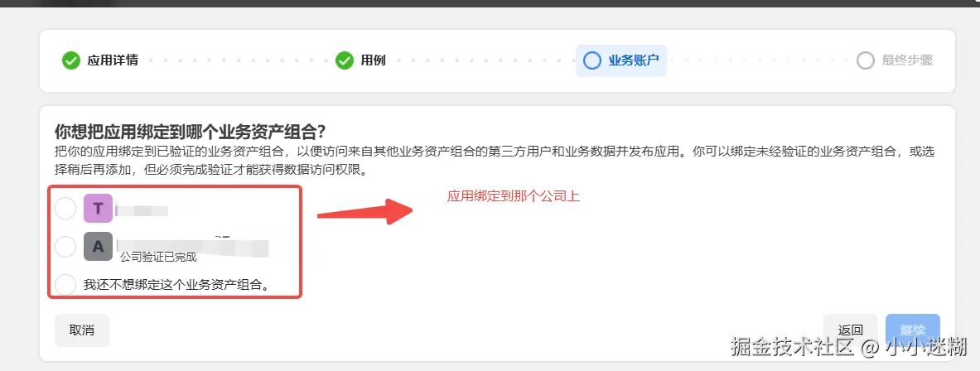This screenshot has width=980, height=371.
Task: Click the red 应用绑定到那个公司上 annotation text
Action: [514, 197]
